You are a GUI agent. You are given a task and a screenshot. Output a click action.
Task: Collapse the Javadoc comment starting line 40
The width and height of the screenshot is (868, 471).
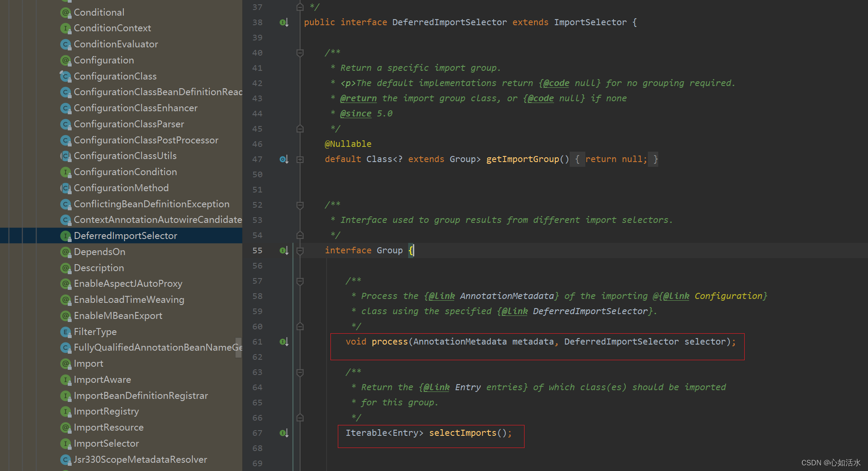[x=300, y=53]
